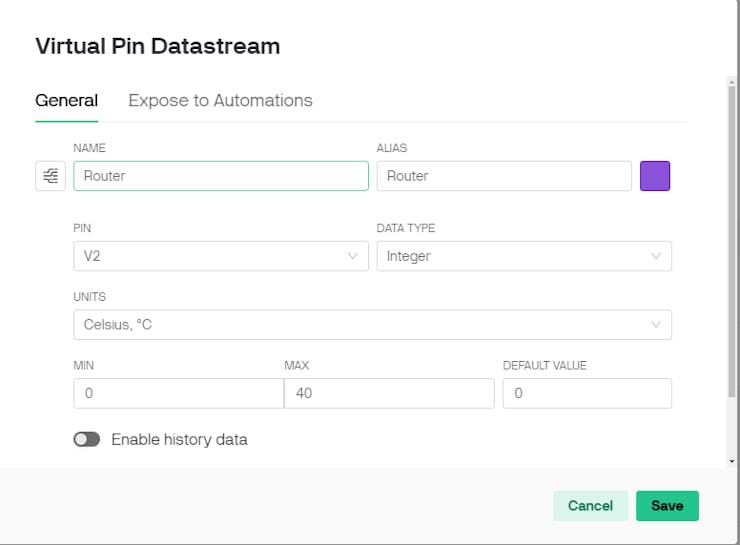Open the Expose to Automations tab

[x=220, y=100]
